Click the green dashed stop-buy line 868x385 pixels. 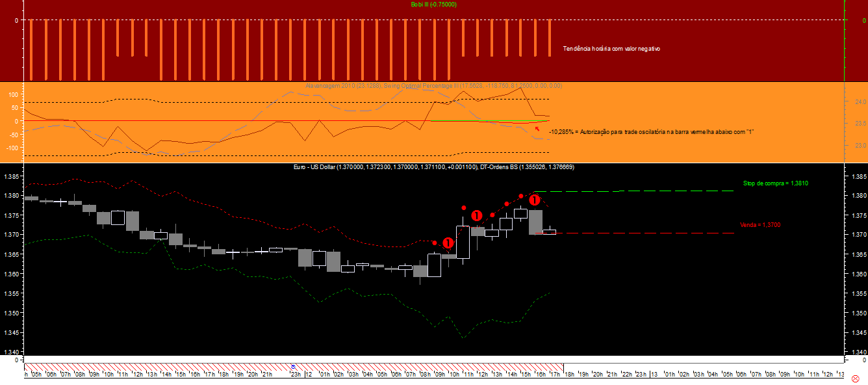click(633, 191)
